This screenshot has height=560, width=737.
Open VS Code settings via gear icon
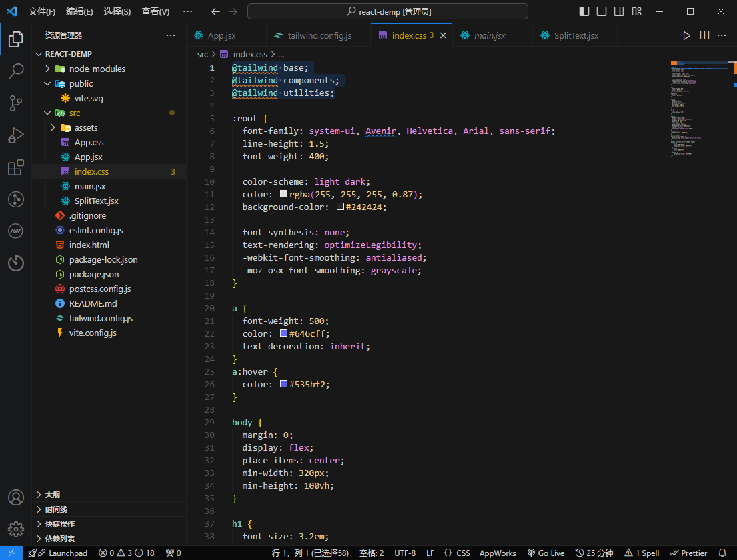(x=16, y=529)
